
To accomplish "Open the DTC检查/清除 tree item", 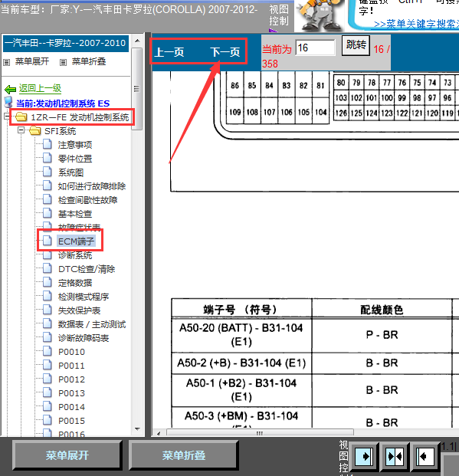I will click(87, 269).
